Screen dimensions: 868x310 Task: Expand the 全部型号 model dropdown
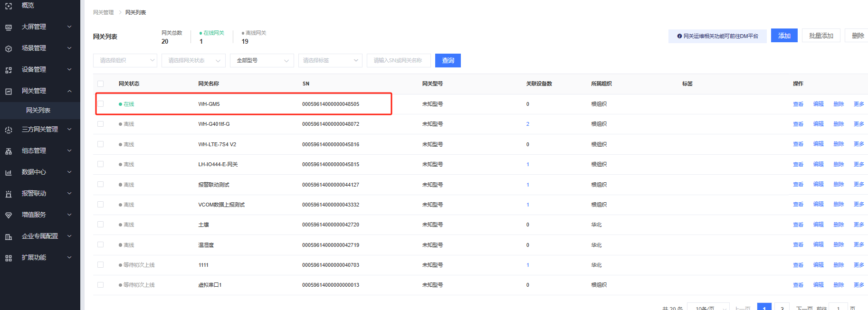(262, 60)
